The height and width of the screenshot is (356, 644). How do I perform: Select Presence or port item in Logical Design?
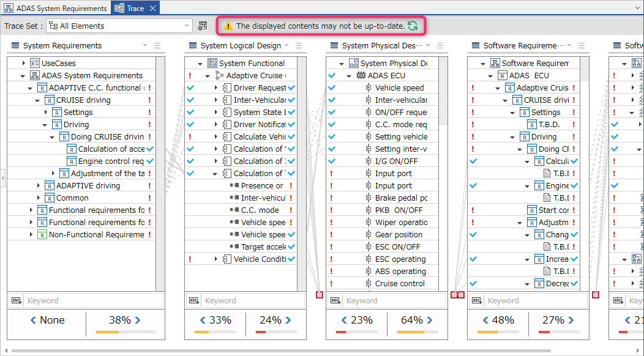click(241, 185)
